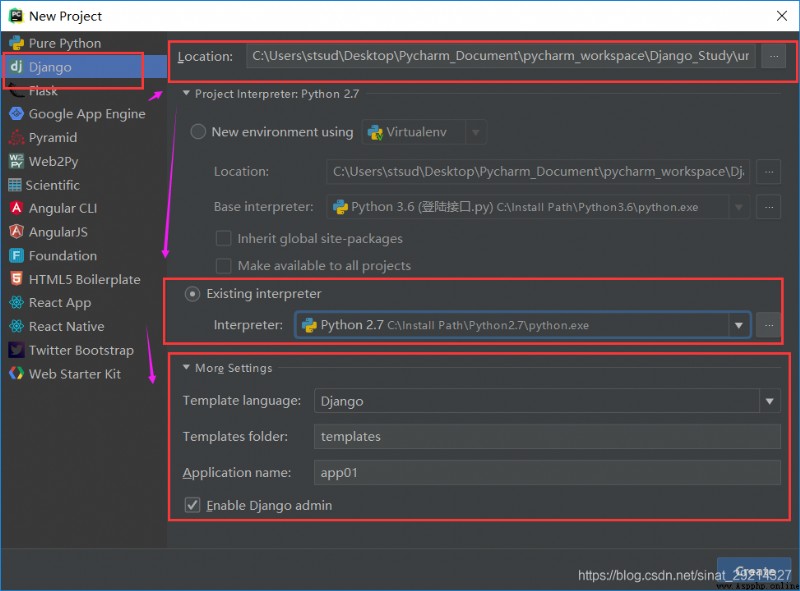Image resolution: width=800 pixels, height=591 pixels.
Task: Click the project Location path field
Action: tap(502, 56)
